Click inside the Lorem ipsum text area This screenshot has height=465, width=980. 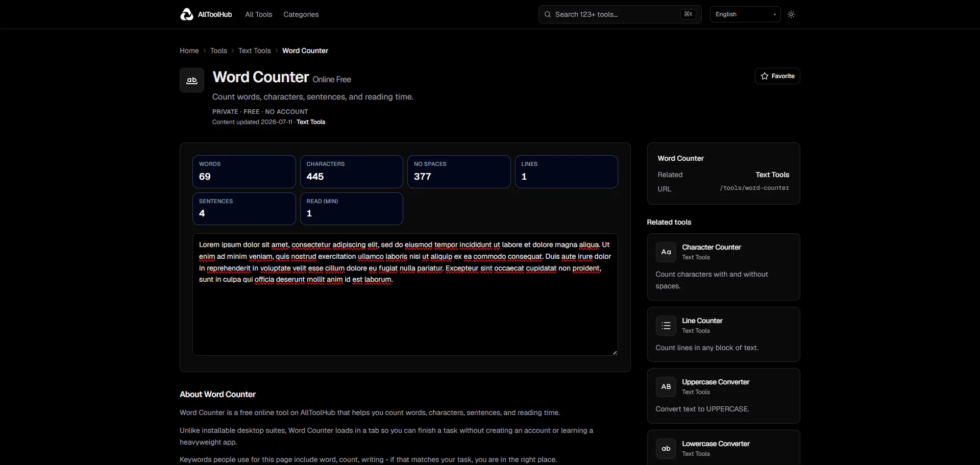point(405,295)
